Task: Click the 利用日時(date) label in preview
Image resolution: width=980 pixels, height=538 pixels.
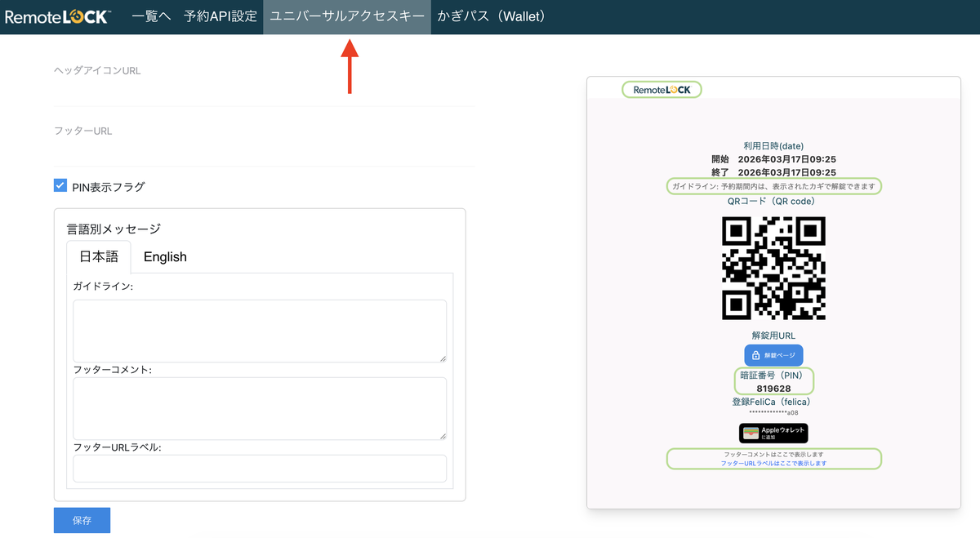Action: [773, 146]
